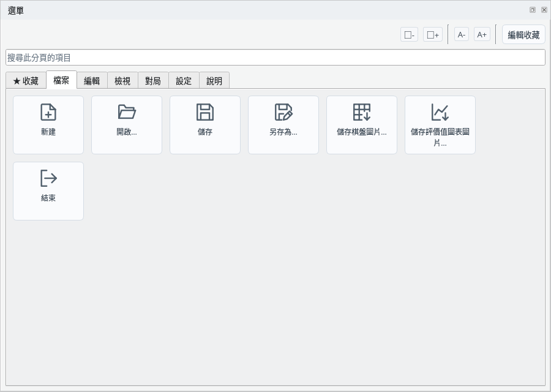Viewport: 551px width, 392px height.
Task: Focus the 搜尋此分頁的項目 search field
Action: click(275, 58)
